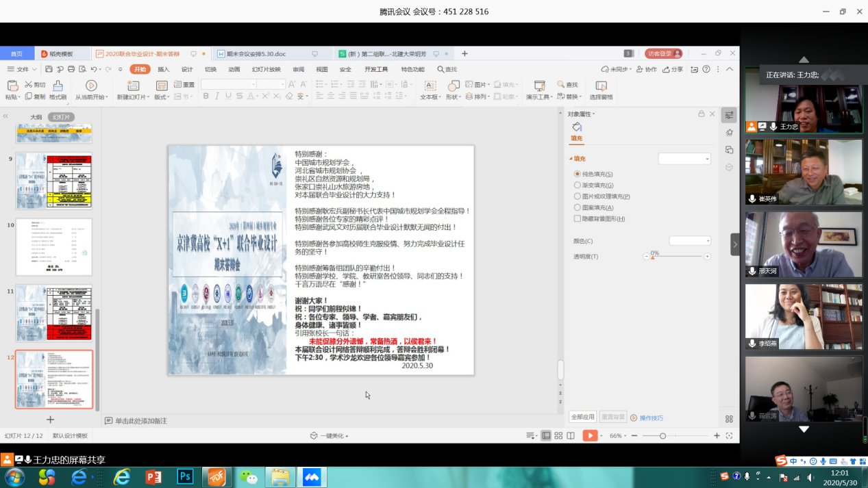This screenshot has height=488, width=868.
Task: Click the Apply to All (全部应用) button
Action: tap(582, 418)
